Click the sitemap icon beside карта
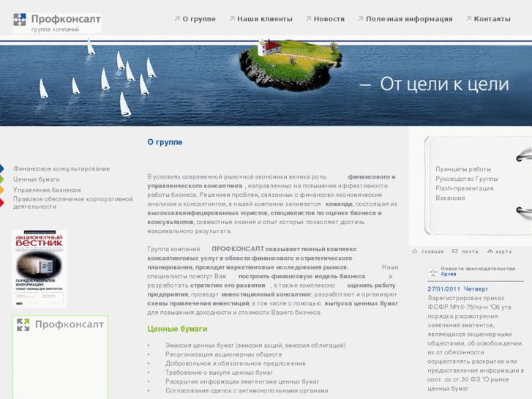Image resolution: width=532 pixels, height=399 pixels. [490, 251]
